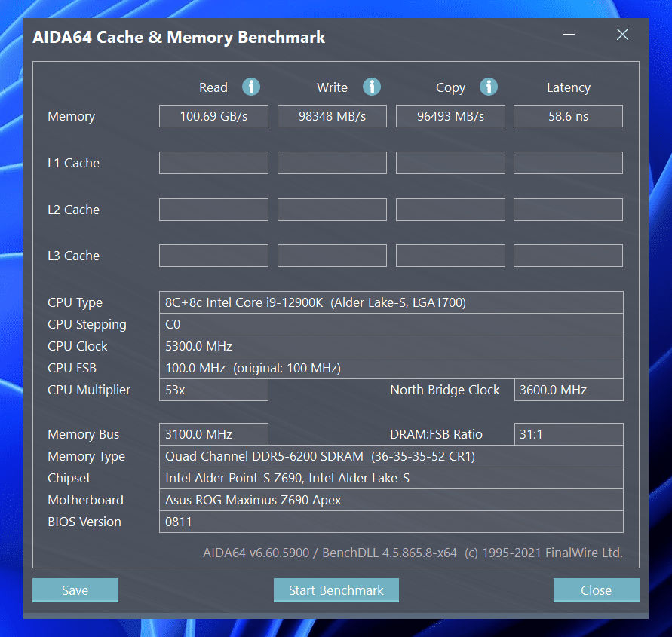Viewport: 672px width, 637px height.
Task: Click the Copy info icon
Action: (x=489, y=87)
